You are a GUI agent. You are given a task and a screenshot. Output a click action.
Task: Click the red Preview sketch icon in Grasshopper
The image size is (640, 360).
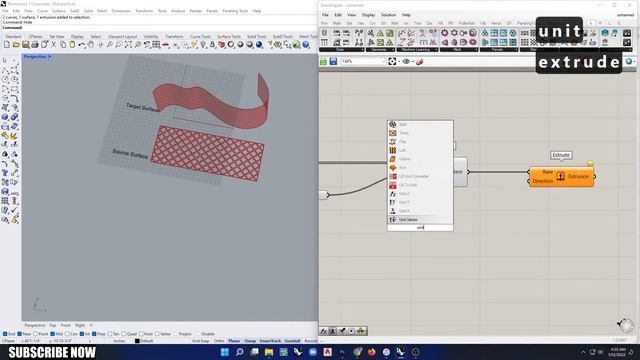[x=419, y=61]
